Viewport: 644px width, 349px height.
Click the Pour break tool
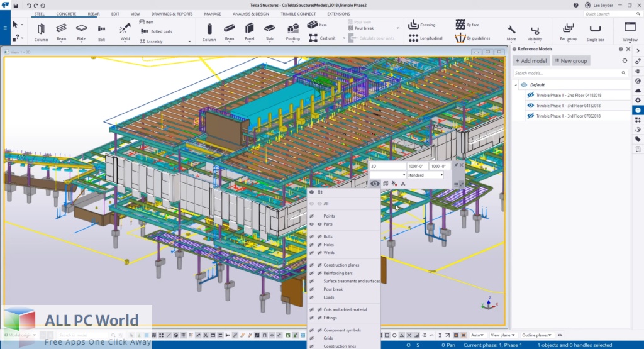coord(361,28)
